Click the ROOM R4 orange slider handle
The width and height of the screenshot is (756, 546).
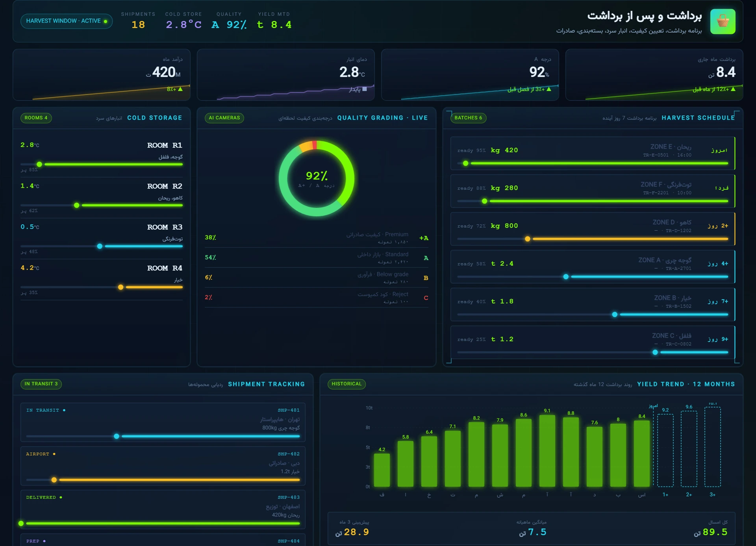(121, 287)
